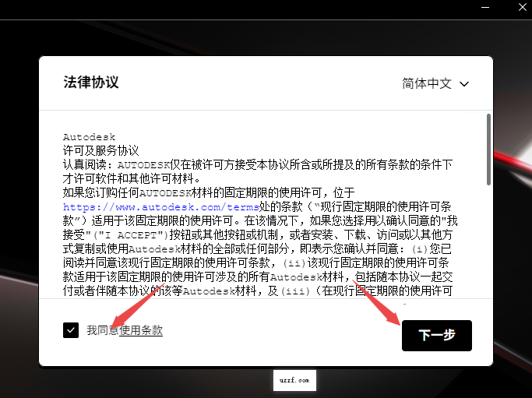Click the license agreement scrollbar thumb
The width and height of the screenshot is (532, 398).
(x=488, y=150)
